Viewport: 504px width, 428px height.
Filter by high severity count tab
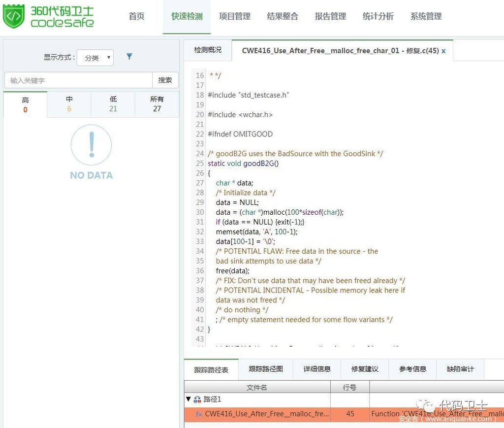point(26,104)
